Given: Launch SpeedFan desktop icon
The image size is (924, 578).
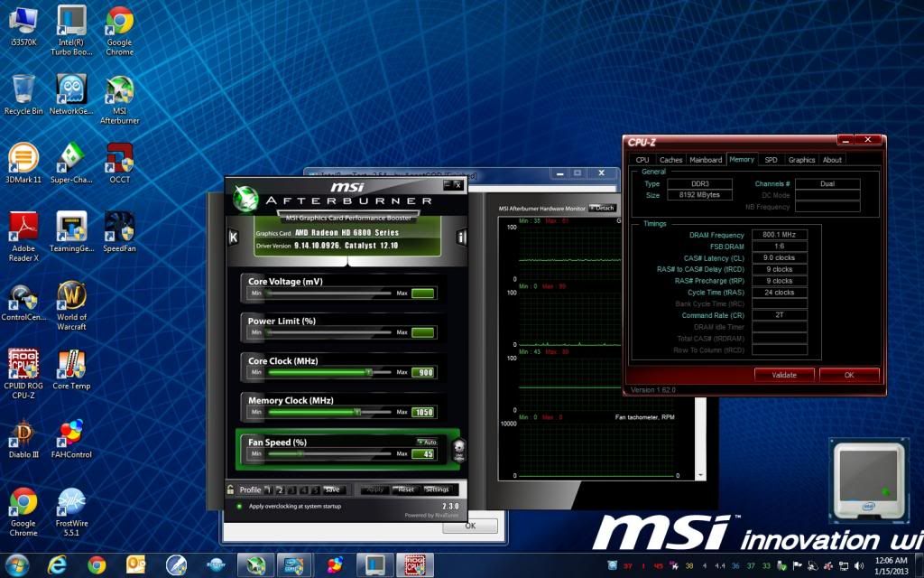Looking at the screenshot, I should (120, 232).
